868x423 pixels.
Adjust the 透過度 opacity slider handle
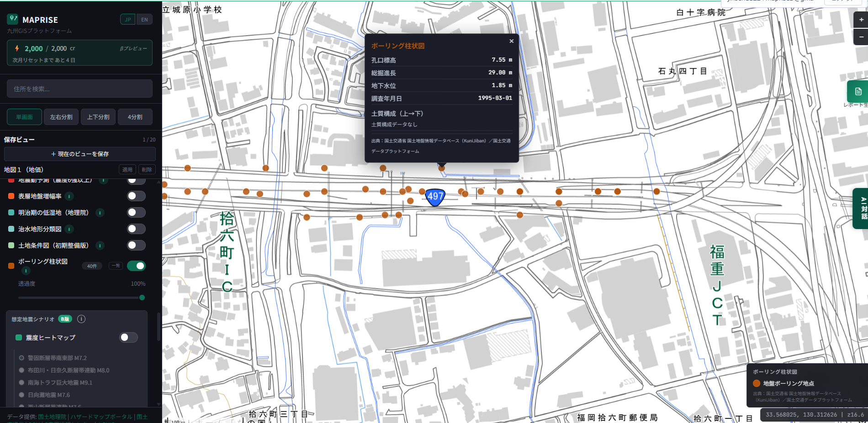(x=142, y=298)
